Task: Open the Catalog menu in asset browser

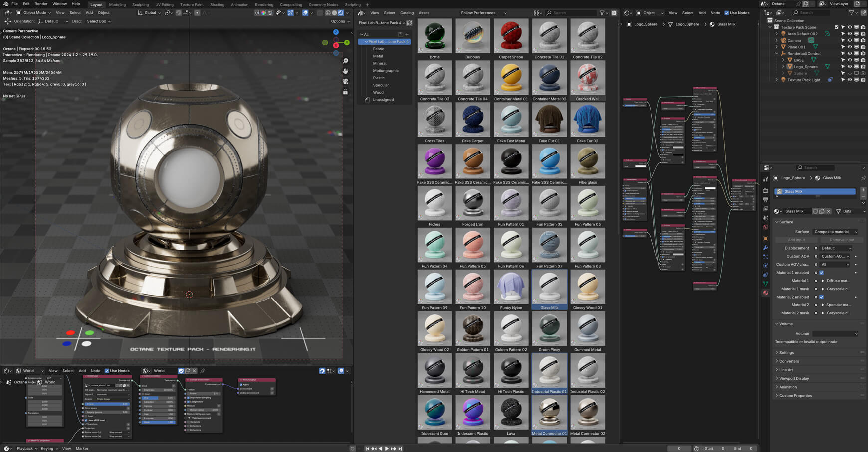Action: point(407,13)
